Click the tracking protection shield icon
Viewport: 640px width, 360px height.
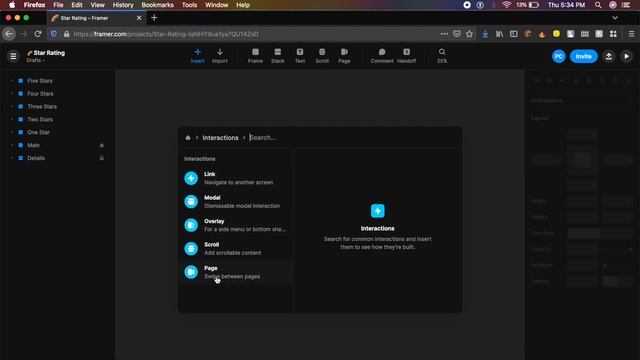pos(53,34)
